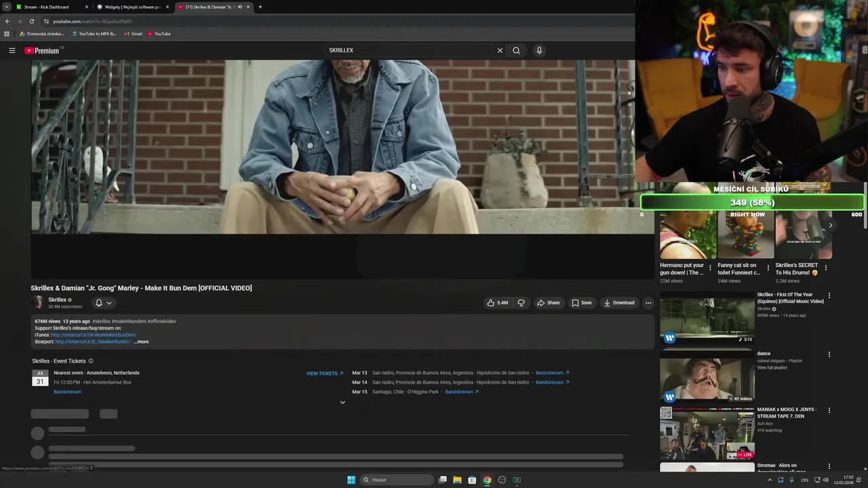Image resolution: width=868 pixels, height=488 pixels.
Task: Expand the description with ...more
Action: [141, 342]
